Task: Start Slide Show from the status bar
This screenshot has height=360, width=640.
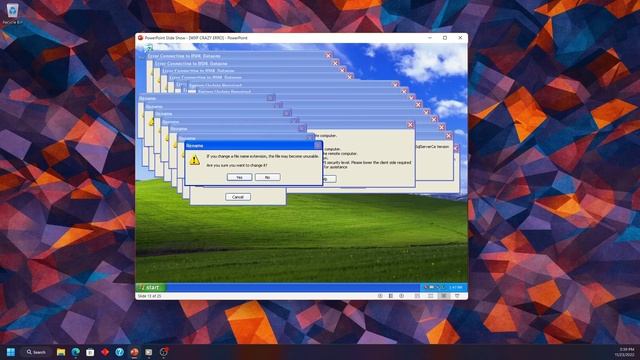Action: (457, 296)
